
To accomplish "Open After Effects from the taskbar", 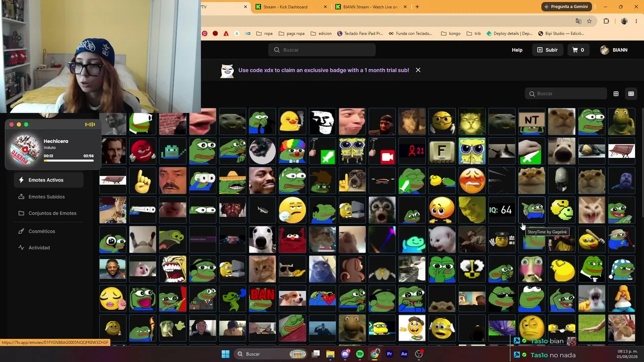I will (x=404, y=354).
